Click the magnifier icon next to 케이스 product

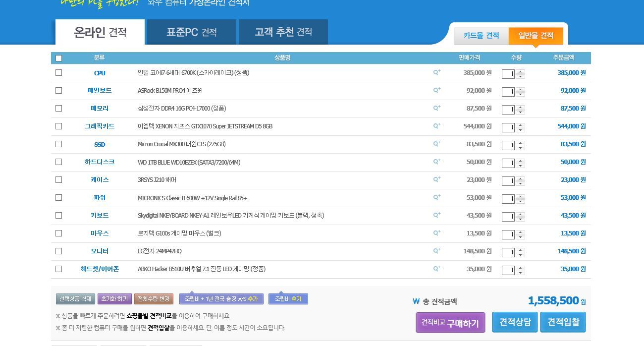pyautogui.click(x=436, y=179)
